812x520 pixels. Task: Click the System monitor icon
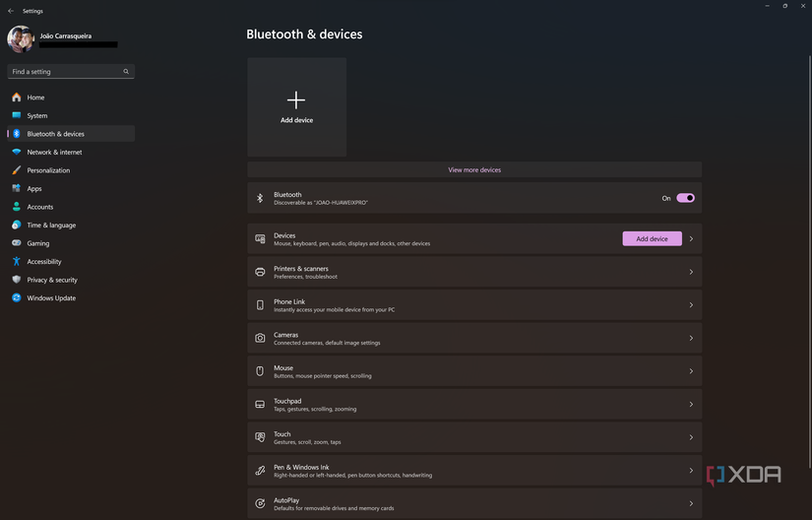(17, 115)
